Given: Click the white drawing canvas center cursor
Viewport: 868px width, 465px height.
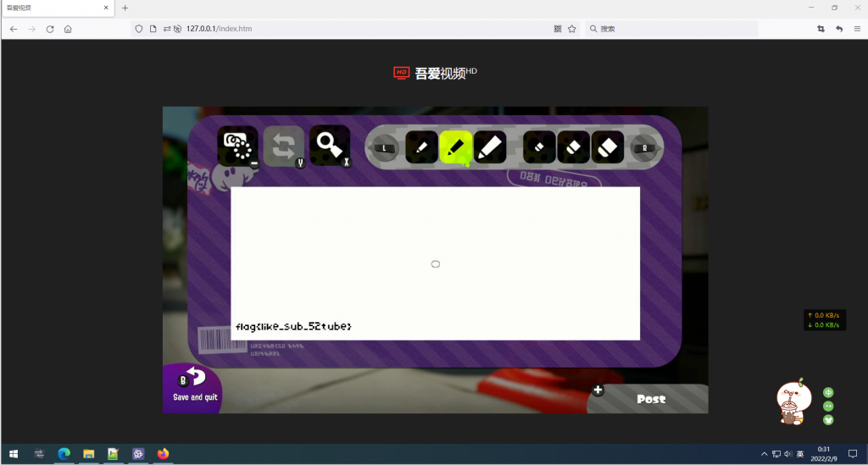Looking at the screenshot, I should point(436,263).
